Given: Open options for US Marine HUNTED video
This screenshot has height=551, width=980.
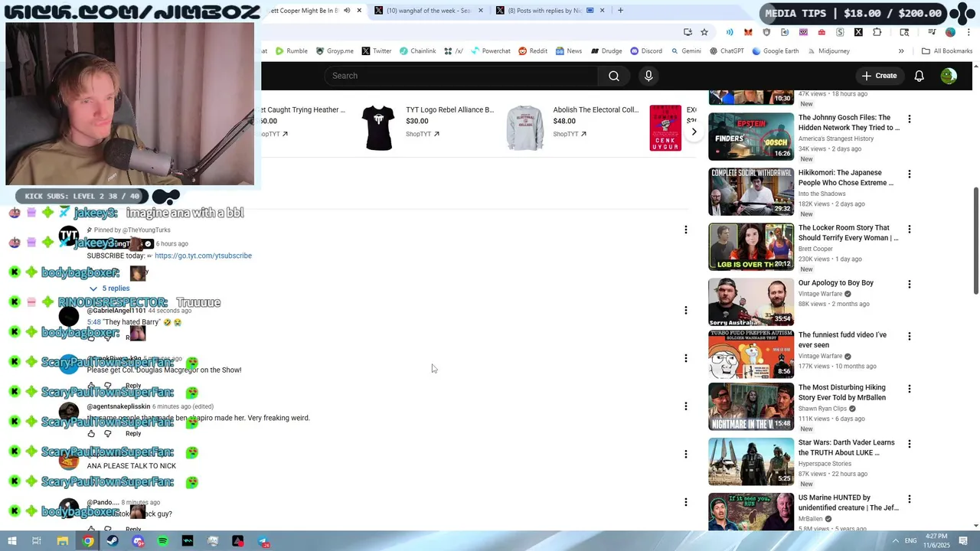Looking at the screenshot, I should [x=909, y=499].
